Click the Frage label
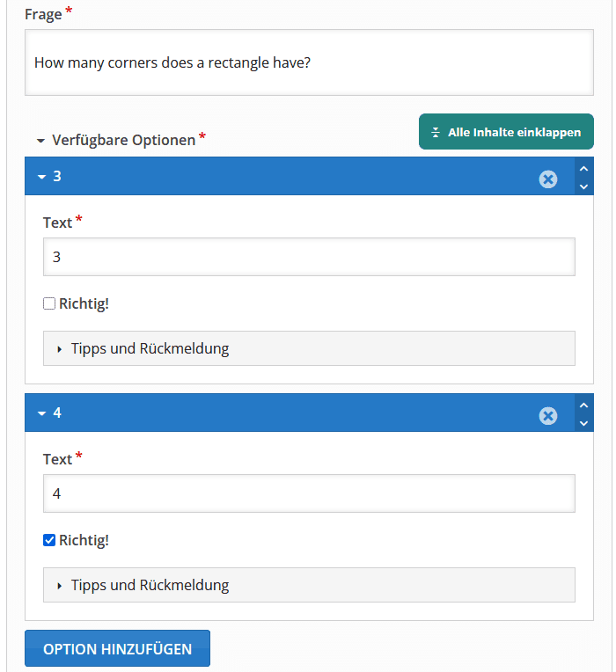Viewport: 616px width, 672px height. pyautogui.click(x=43, y=14)
